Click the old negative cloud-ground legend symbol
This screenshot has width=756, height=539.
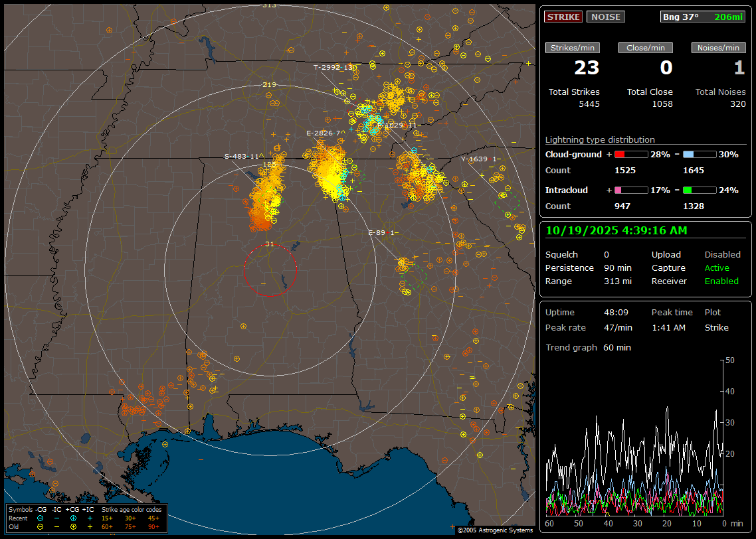(x=41, y=526)
